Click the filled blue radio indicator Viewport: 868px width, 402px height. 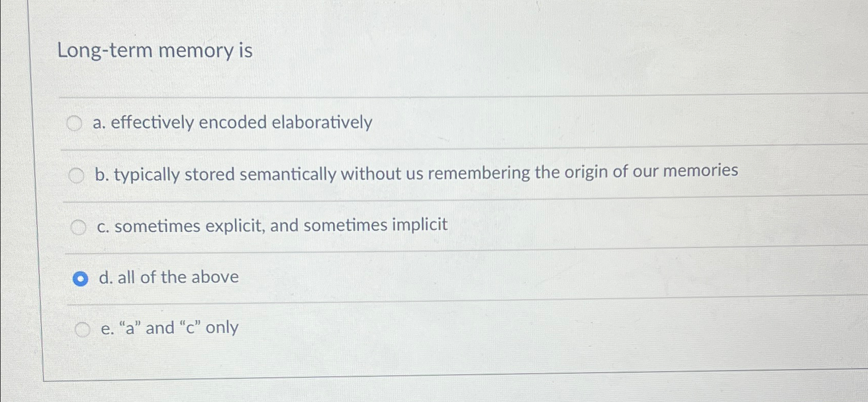(x=81, y=278)
